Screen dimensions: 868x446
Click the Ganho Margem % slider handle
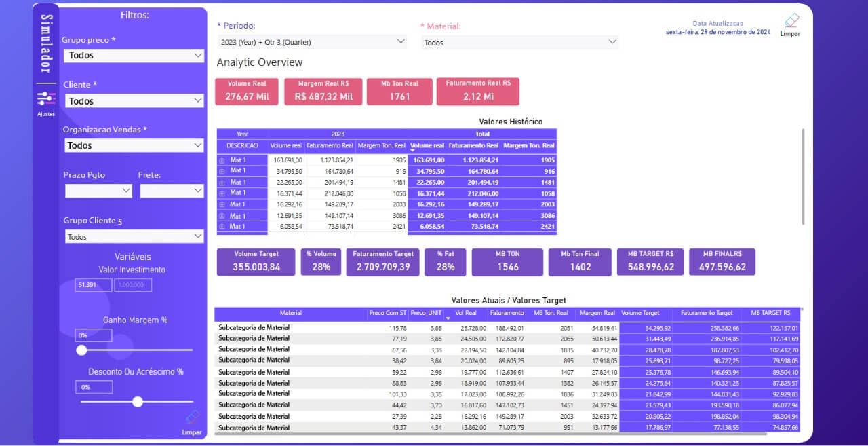[81, 350]
